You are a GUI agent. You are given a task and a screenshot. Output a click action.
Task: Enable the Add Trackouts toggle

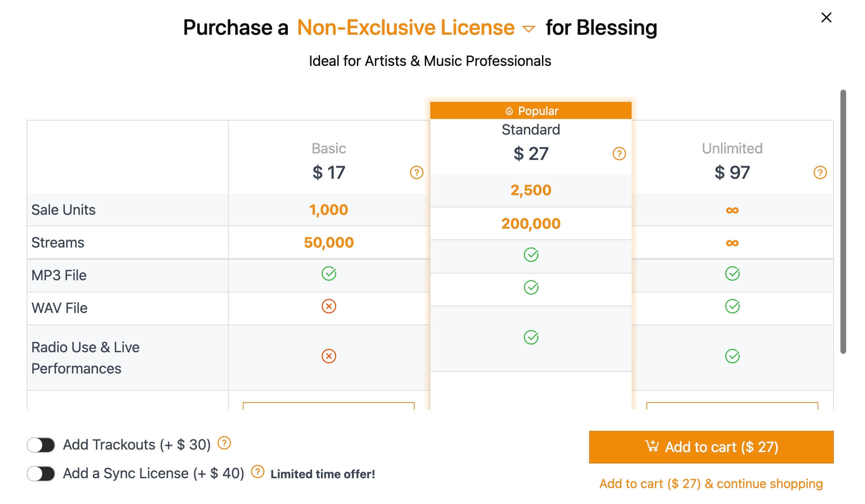tap(41, 445)
